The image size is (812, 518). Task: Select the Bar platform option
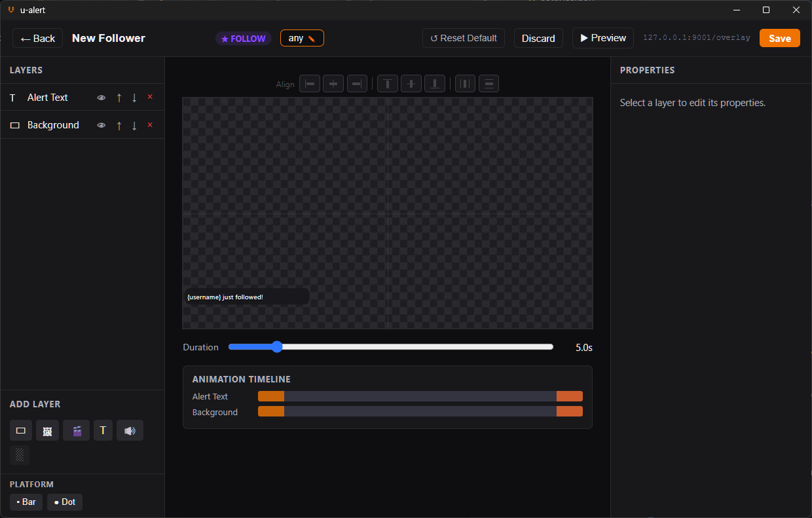[x=26, y=502]
